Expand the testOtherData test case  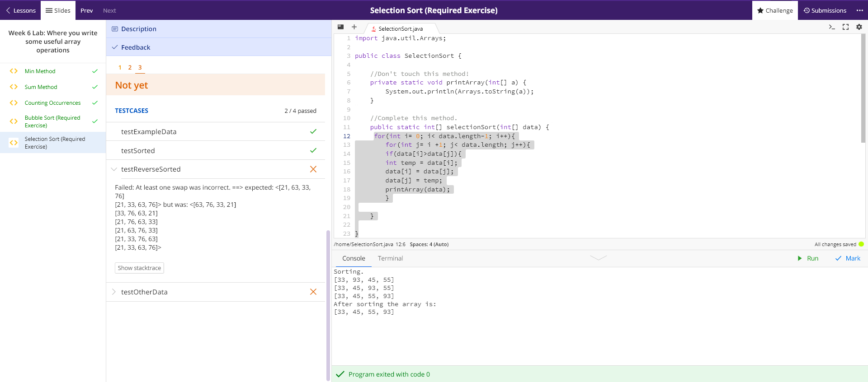click(114, 292)
